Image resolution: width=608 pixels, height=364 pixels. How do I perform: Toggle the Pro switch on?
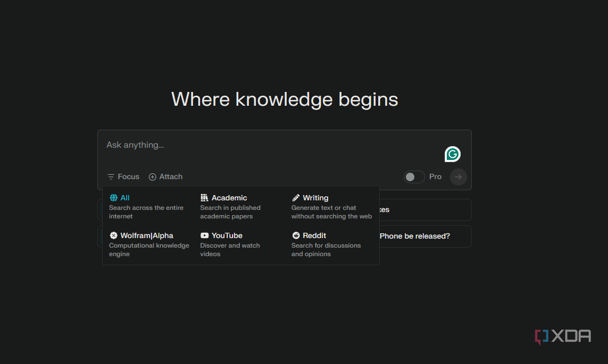pos(414,177)
